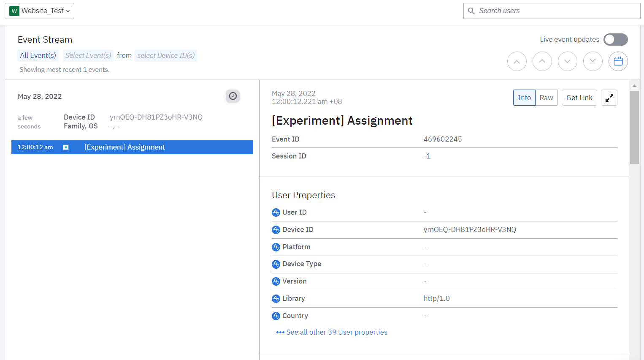
Task: Click the Get Link button
Action: point(579,98)
